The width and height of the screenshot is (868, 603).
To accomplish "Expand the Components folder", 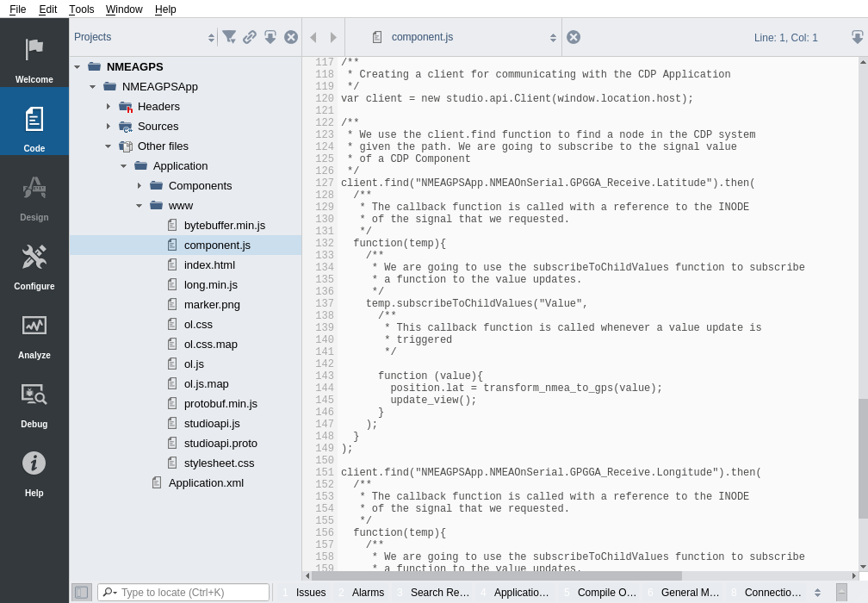I will (x=139, y=186).
